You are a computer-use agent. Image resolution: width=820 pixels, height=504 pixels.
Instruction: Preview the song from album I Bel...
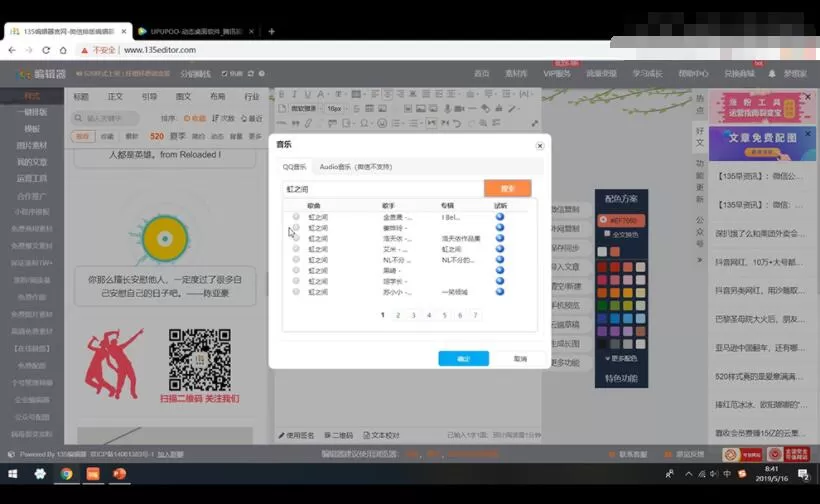500,216
